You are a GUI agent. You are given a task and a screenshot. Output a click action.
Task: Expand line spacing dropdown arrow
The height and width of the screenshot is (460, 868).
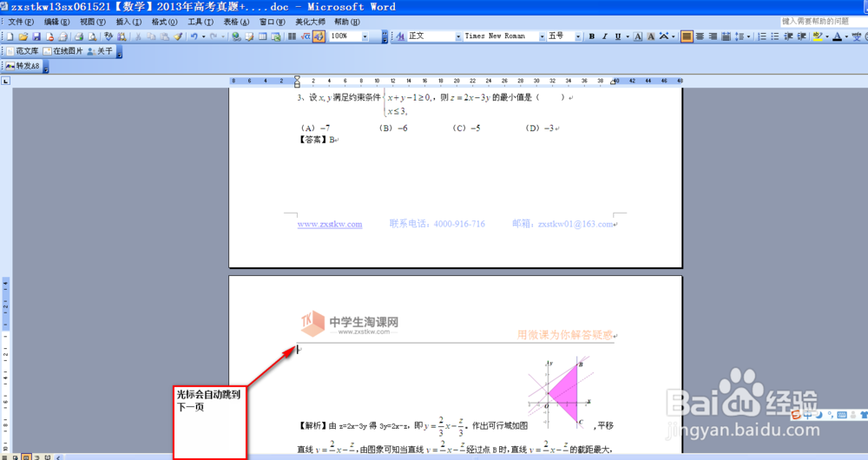point(748,36)
